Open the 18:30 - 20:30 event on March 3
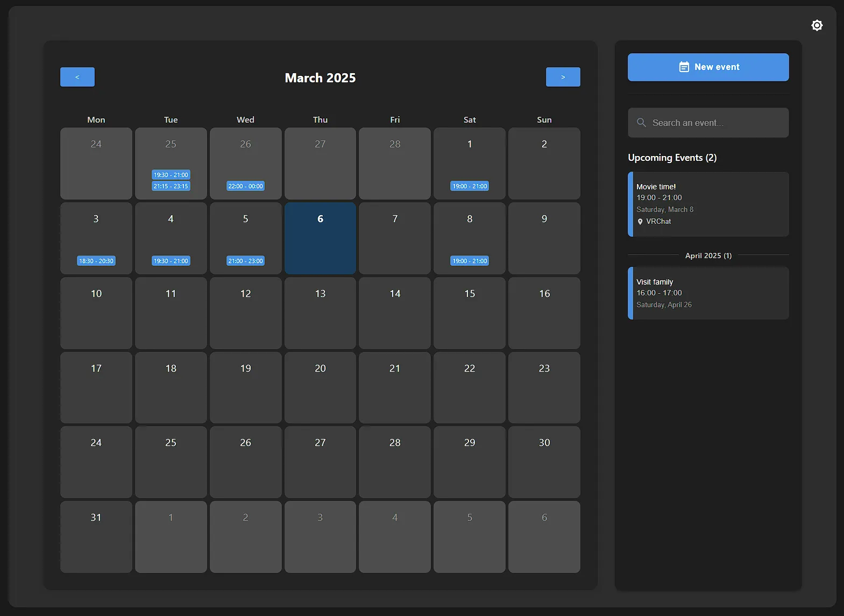 coord(96,261)
